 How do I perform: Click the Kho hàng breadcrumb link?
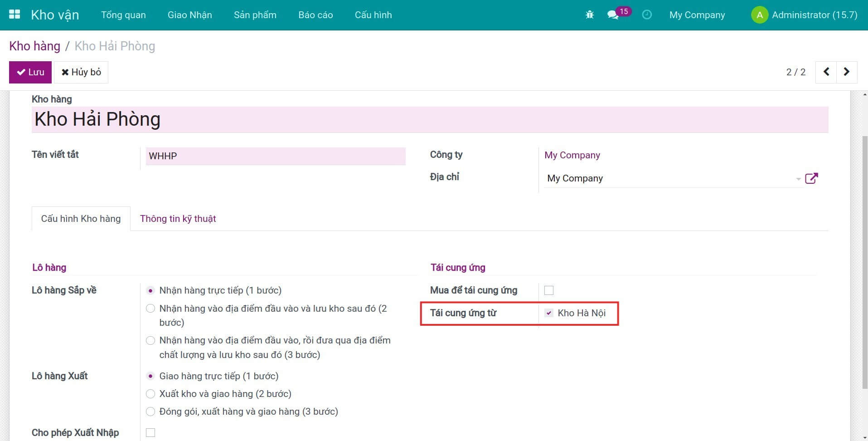click(x=34, y=46)
